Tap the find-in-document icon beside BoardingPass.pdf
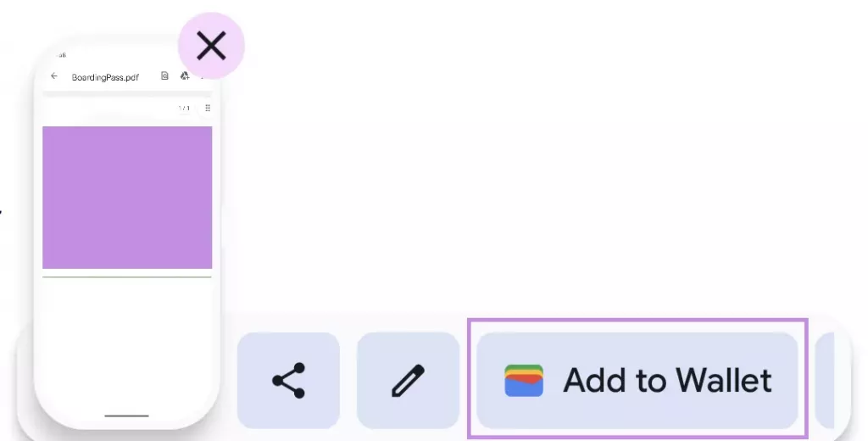 pyautogui.click(x=164, y=75)
